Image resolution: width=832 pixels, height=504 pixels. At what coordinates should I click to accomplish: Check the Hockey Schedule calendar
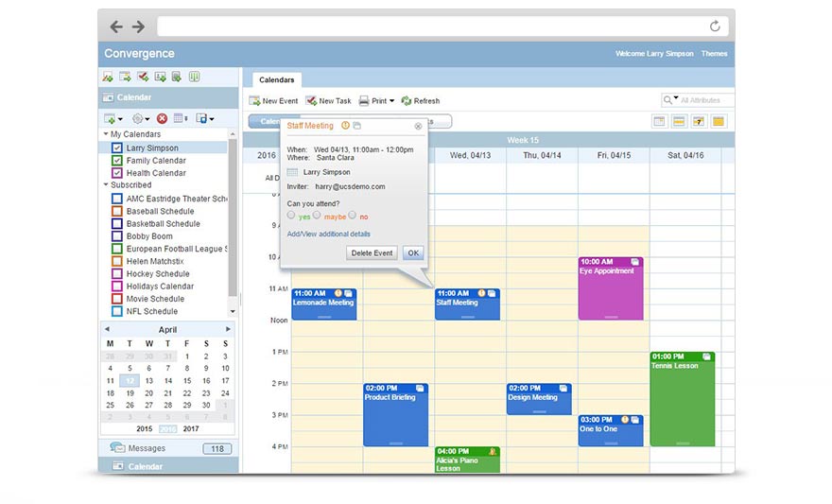click(117, 274)
